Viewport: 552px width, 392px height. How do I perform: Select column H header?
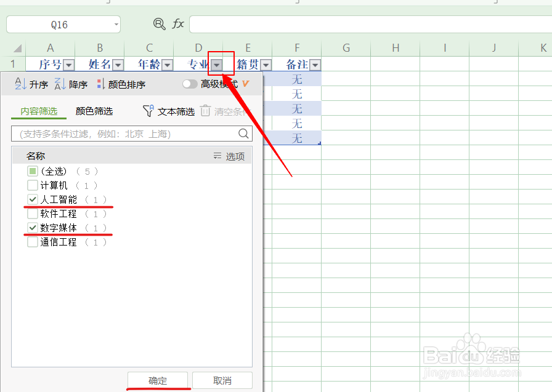pyautogui.click(x=396, y=48)
